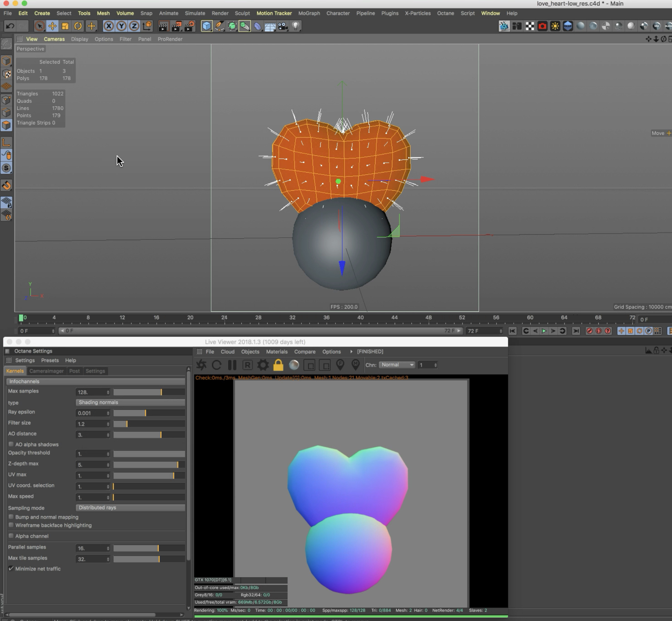Screen dimensions: 672x621
Task: Open the type Shading normals dropdown
Action: [130, 402]
